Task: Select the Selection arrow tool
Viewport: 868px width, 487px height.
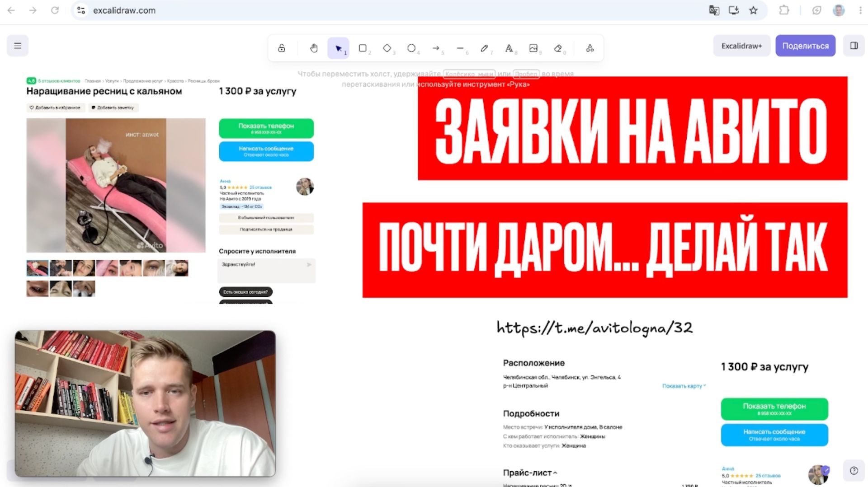Action: (338, 48)
